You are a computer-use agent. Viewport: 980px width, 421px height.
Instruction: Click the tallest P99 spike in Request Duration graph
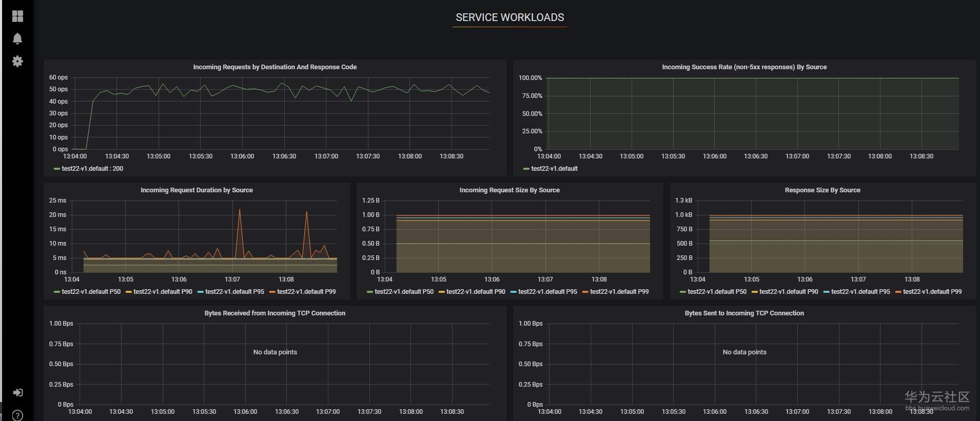click(x=239, y=210)
